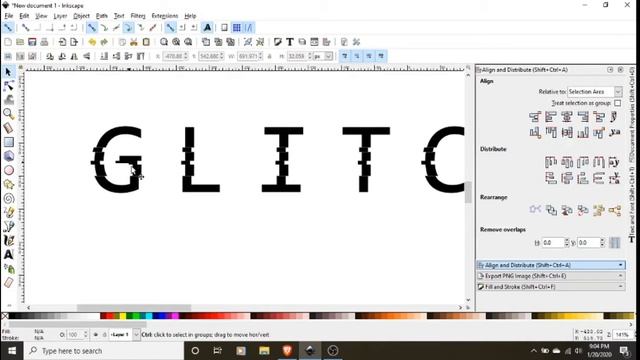Open Text and Font via toolbar T icon
This screenshot has width=640, height=360.
click(290, 42)
